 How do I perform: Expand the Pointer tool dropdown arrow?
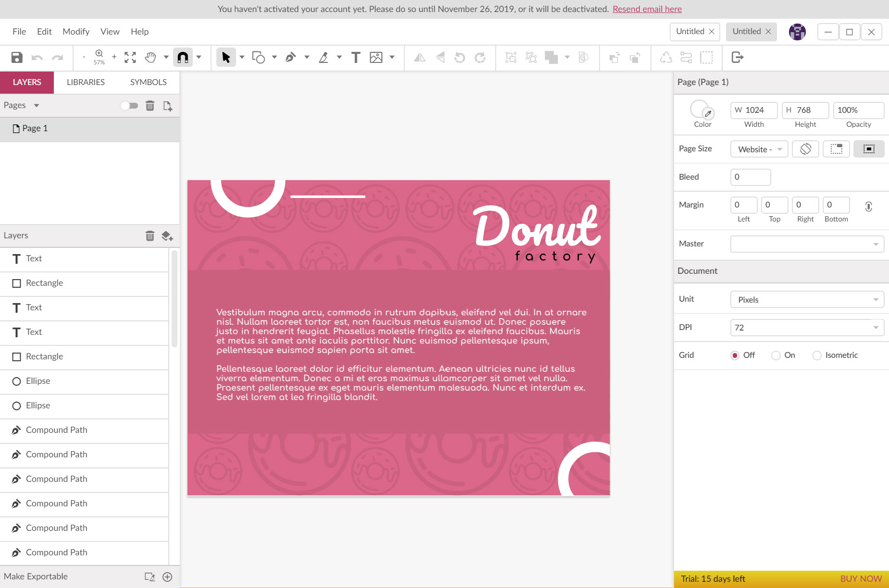[x=242, y=58]
